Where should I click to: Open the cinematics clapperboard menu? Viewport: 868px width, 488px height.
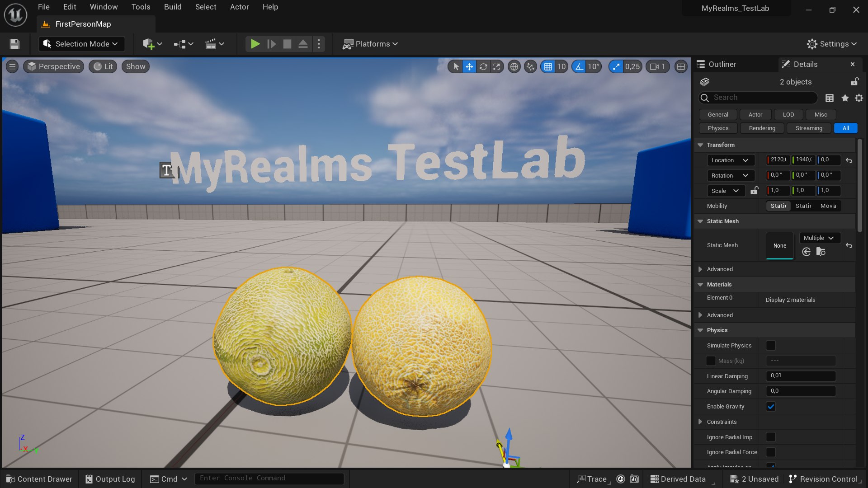pyautogui.click(x=215, y=44)
